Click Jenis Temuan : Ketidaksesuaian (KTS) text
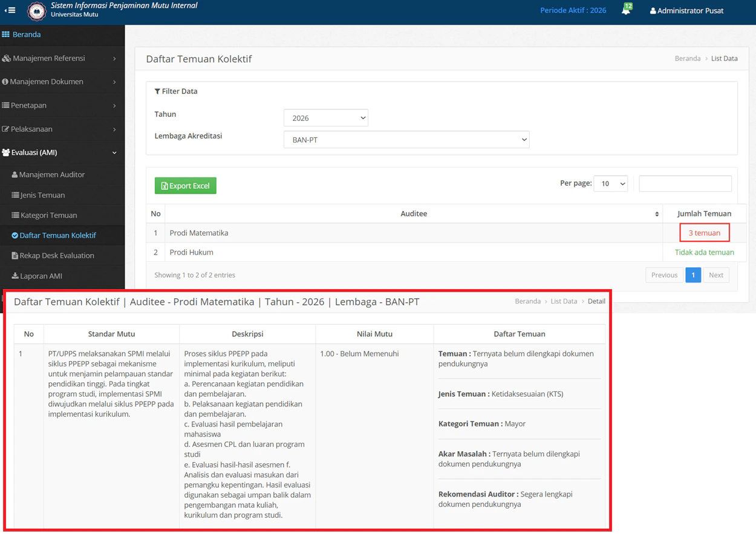This screenshot has height=534, width=756. click(501, 394)
